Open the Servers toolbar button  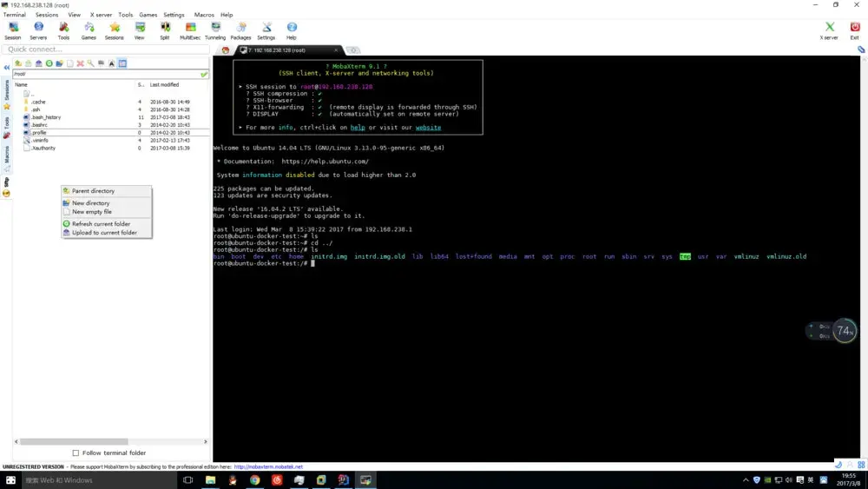tap(38, 31)
